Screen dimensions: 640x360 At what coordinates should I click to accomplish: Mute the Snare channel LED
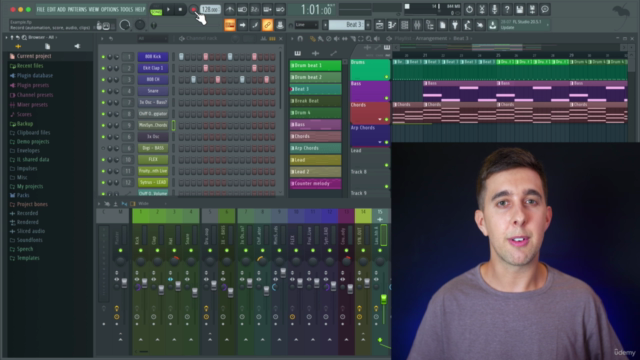(x=103, y=91)
